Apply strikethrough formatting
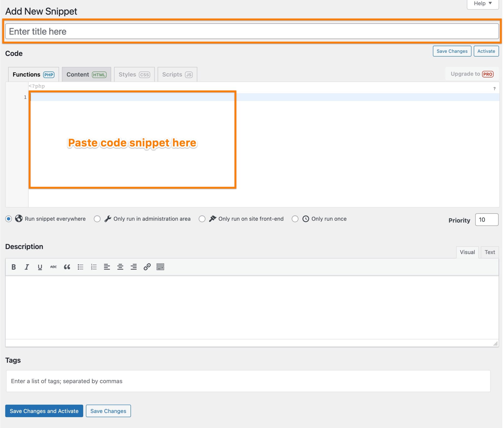Image resolution: width=504 pixels, height=428 pixels. [x=53, y=267]
